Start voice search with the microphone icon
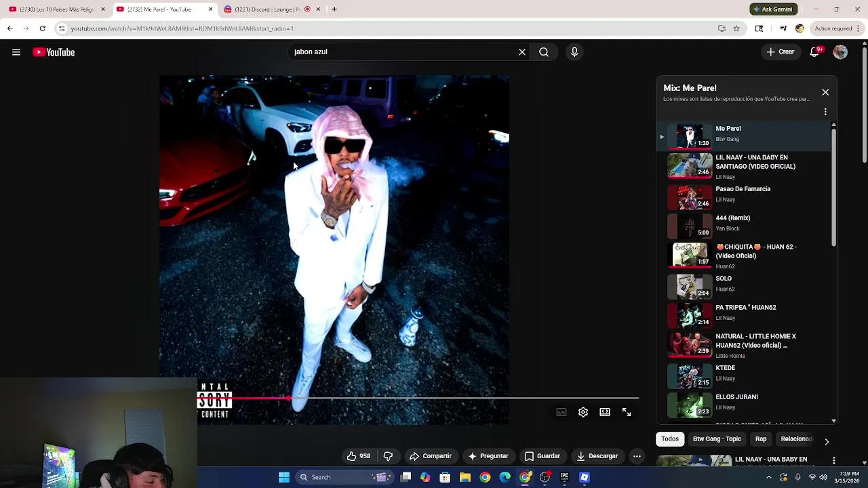Screen dimensions: 868x488 [x=574, y=52]
